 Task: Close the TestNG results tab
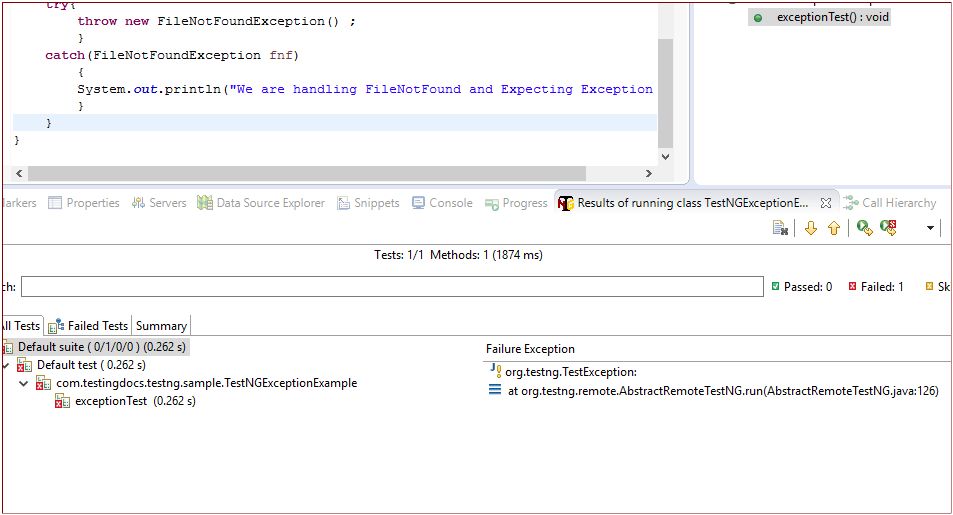coord(825,203)
